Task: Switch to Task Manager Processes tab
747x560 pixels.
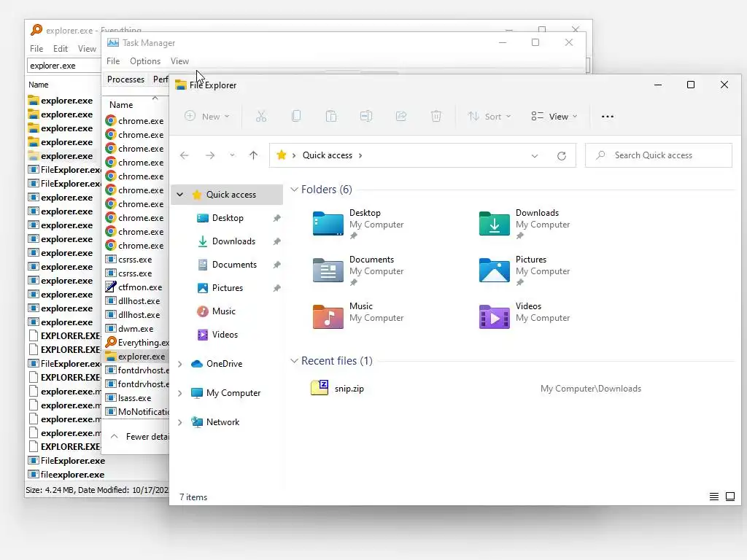Action: point(125,79)
